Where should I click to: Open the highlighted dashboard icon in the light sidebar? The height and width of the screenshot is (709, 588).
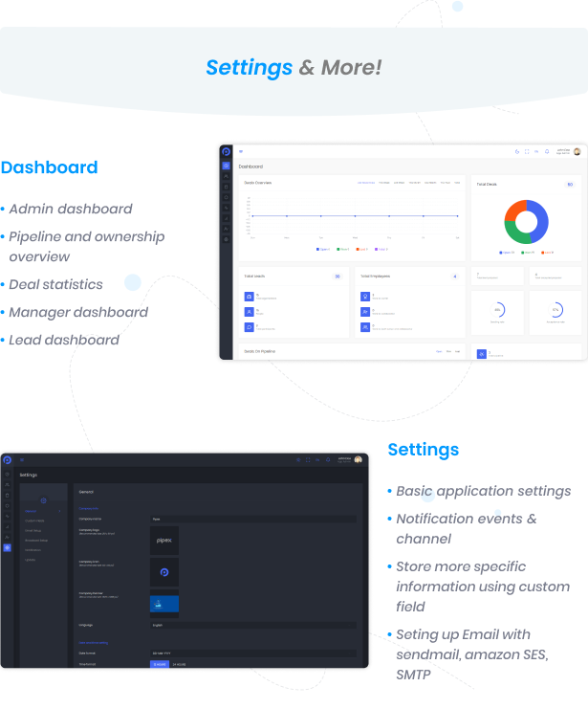click(x=226, y=166)
